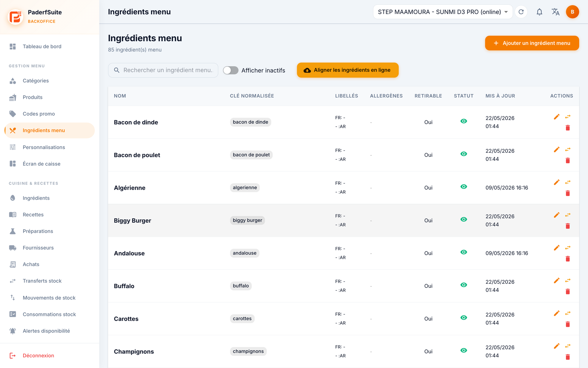This screenshot has width=588, height=368.
Task: Open Mouvements de stock
Action: (x=50, y=298)
